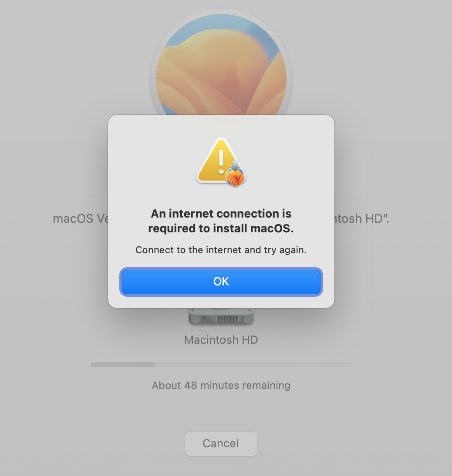Click the "required to install macOS." heading line
The height and width of the screenshot is (476, 452).
pyautogui.click(x=221, y=228)
